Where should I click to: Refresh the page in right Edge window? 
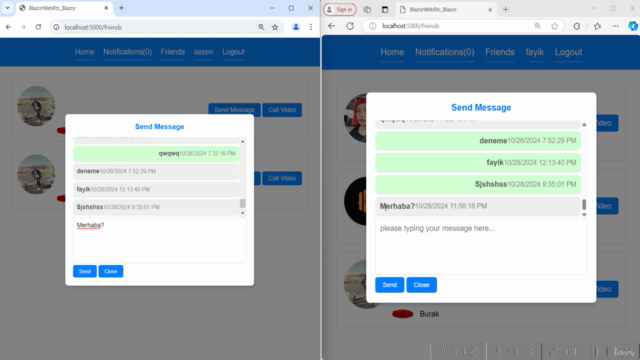(350, 26)
